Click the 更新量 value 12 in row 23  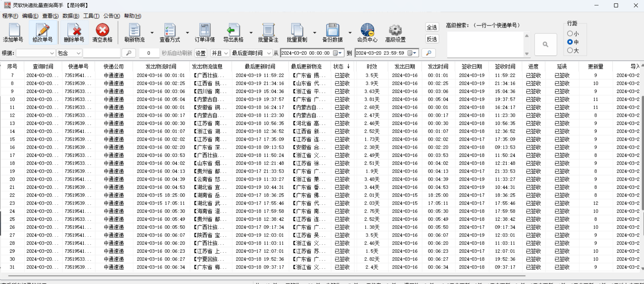[595, 203]
